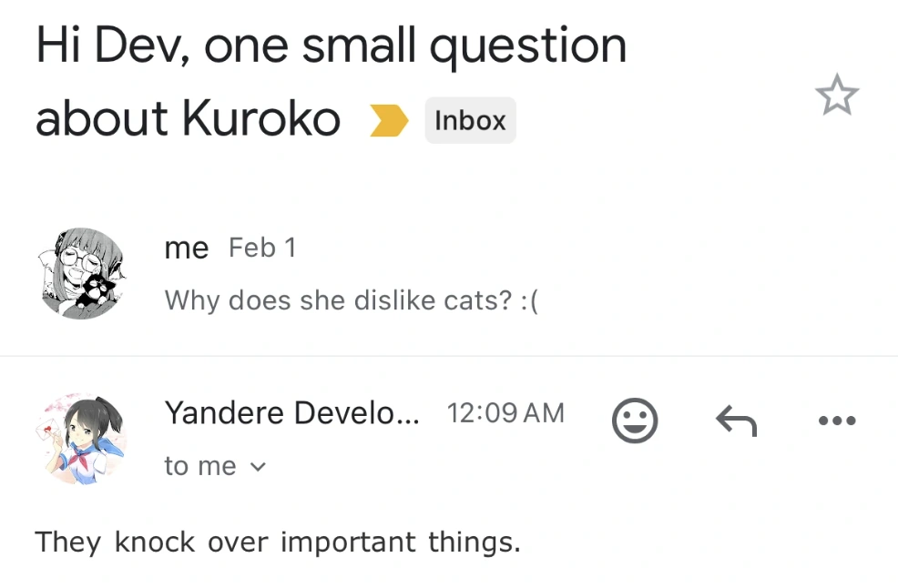Reply to Yandere Developer's message
This screenshot has height=588, width=898.
[737, 421]
